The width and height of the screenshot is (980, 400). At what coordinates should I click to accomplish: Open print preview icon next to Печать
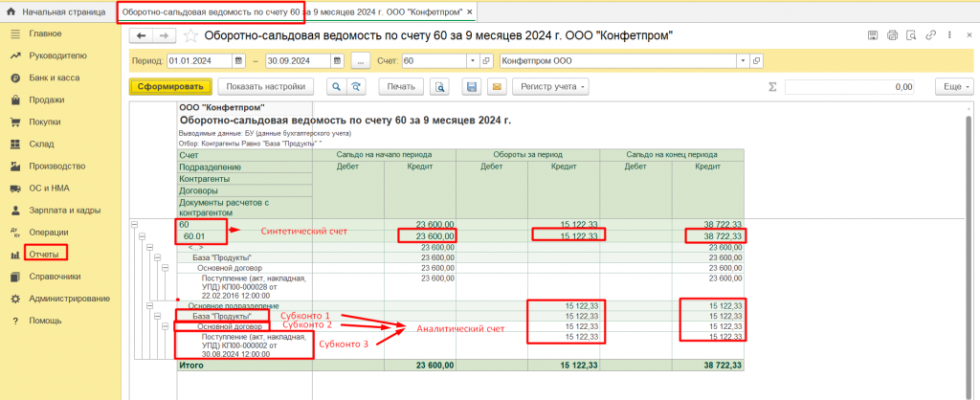point(440,87)
